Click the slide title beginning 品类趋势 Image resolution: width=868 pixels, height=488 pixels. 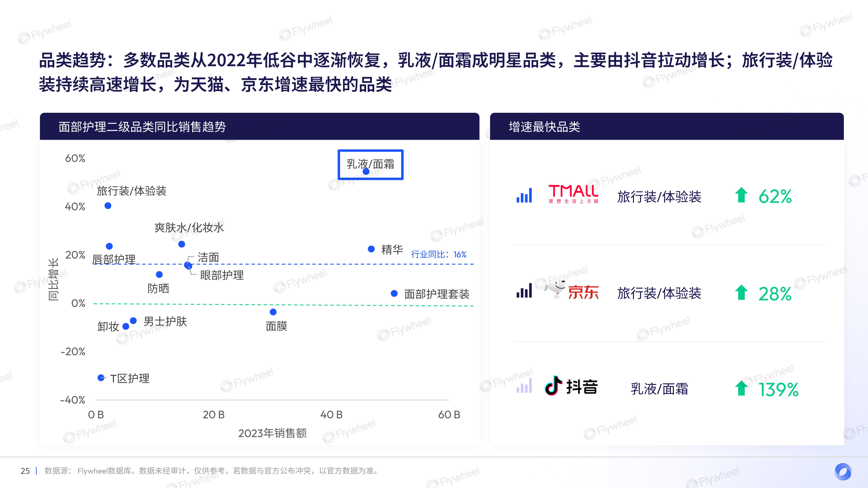[x=435, y=72]
